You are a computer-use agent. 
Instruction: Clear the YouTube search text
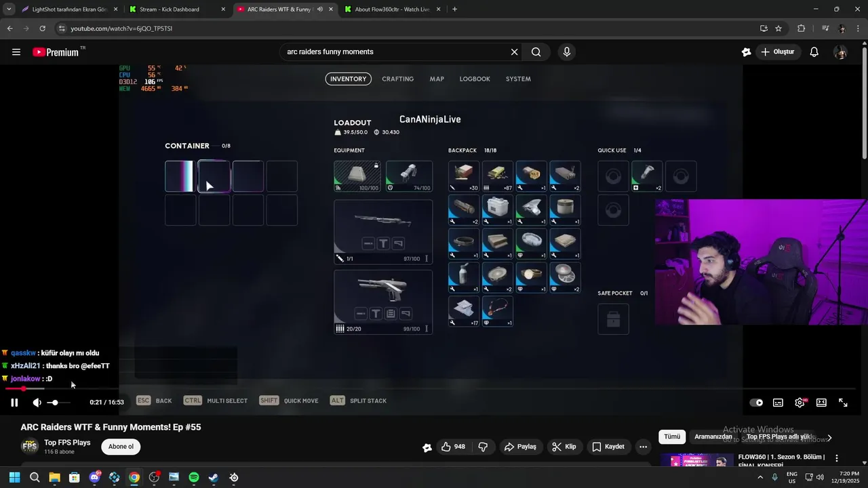tap(514, 52)
